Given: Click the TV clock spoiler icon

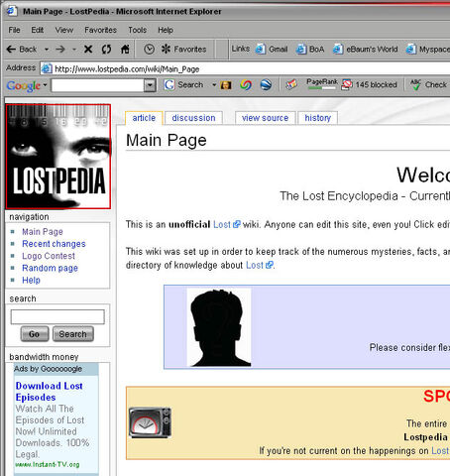Looking at the screenshot, I should point(150,422).
